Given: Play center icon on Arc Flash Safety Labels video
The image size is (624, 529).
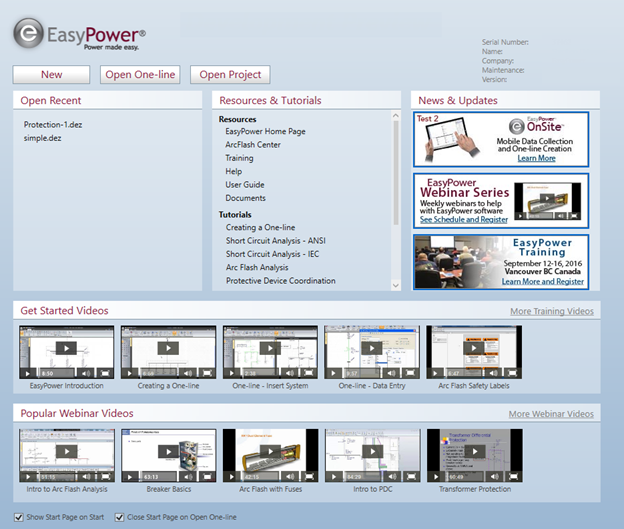Looking at the screenshot, I should coord(474,348).
